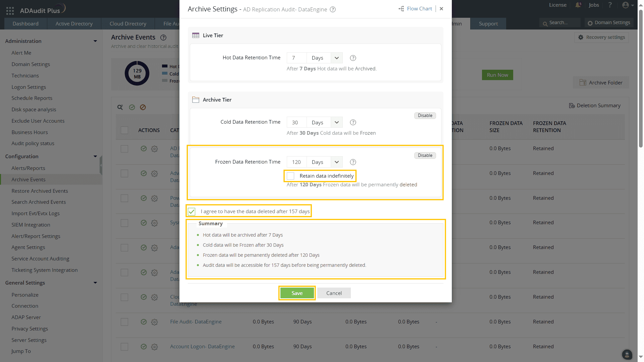Switch to the Dashboard tab
This screenshot has width=644, height=362.
25,24
